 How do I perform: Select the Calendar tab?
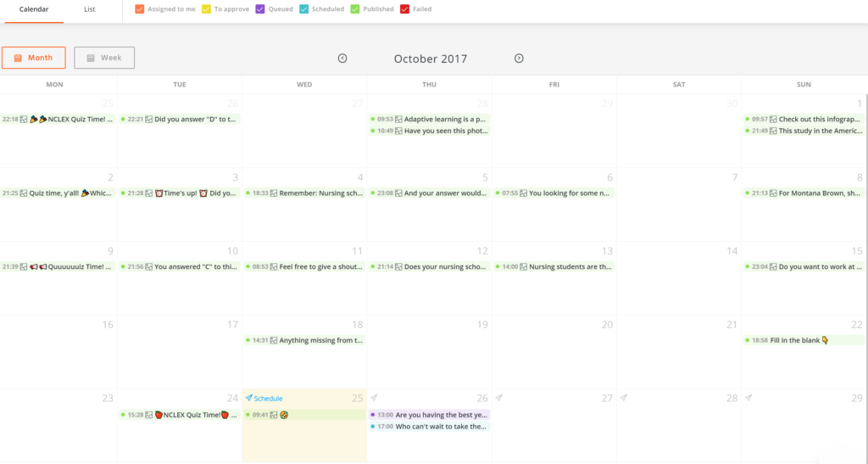tap(34, 9)
